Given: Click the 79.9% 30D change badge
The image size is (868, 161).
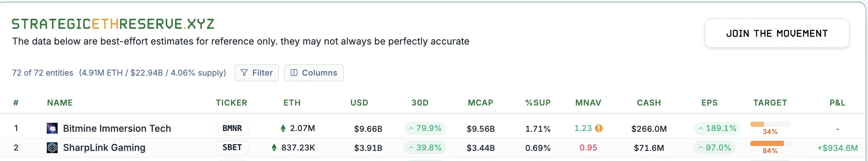Looking at the screenshot, I should [x=425, y=128].
